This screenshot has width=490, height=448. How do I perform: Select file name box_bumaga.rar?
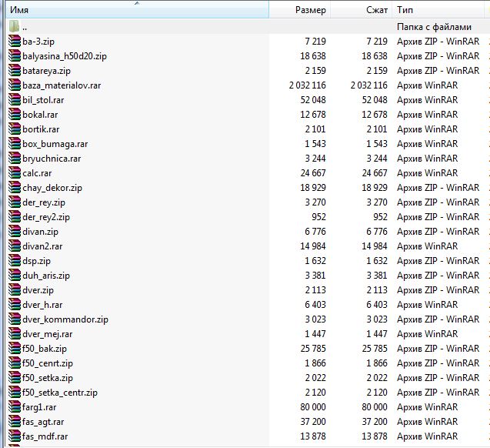[x=55, y=144]
